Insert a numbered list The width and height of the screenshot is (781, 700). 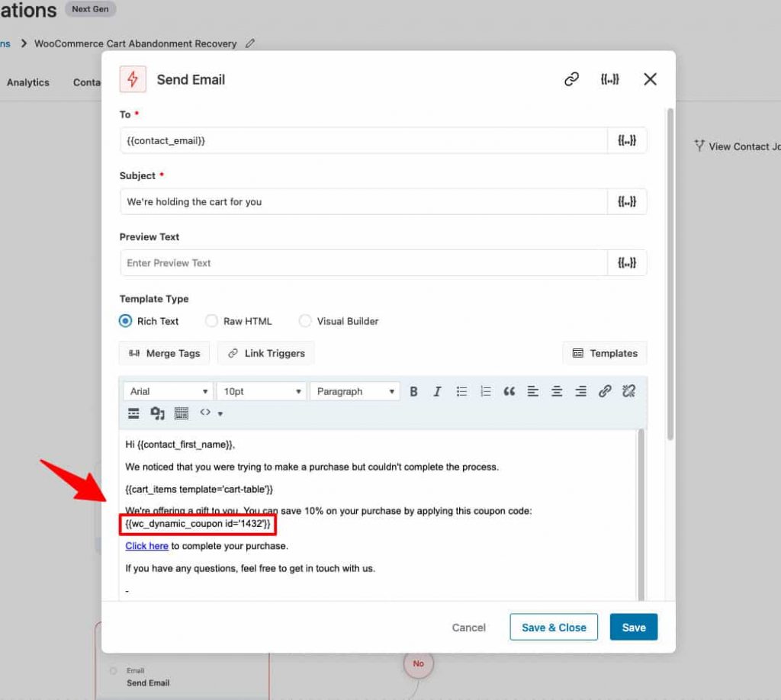[485, 391]
